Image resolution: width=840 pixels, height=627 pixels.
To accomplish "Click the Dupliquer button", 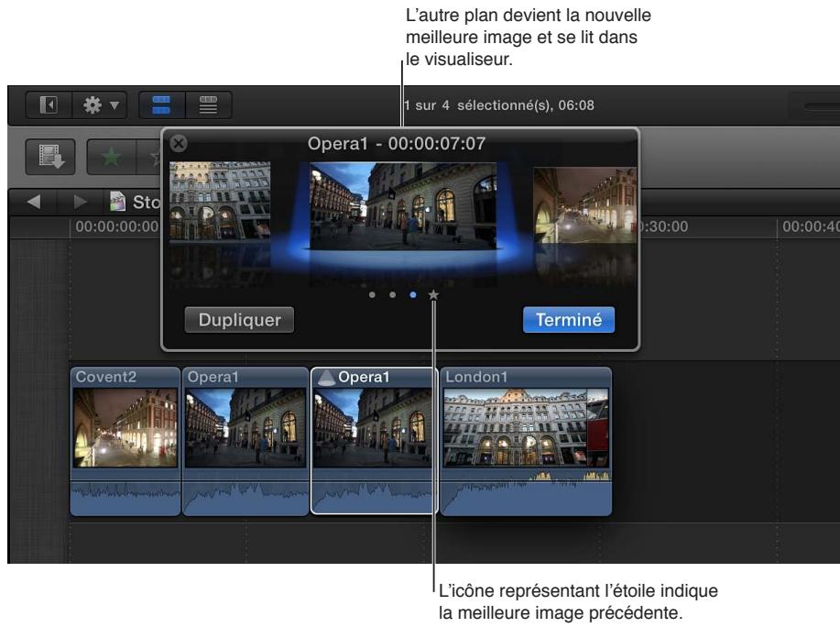I will pos(239,320).
